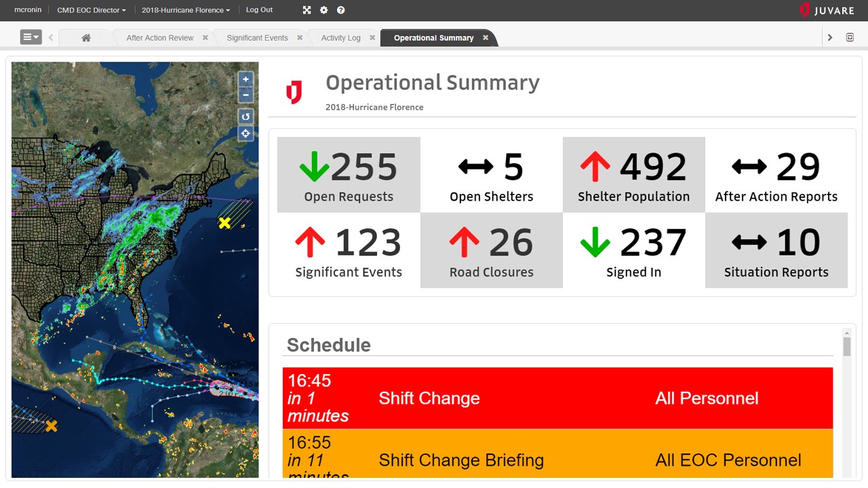Screen dimensions: 868x488
Task: Click the mcronin username
Action: (28, 10)
